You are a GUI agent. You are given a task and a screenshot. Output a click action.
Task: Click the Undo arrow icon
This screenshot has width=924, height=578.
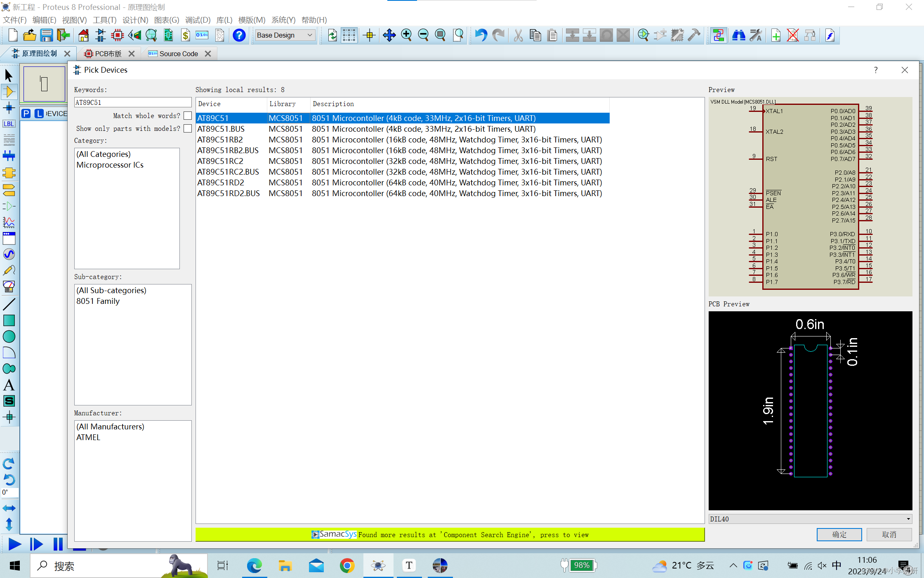(481, 36)
